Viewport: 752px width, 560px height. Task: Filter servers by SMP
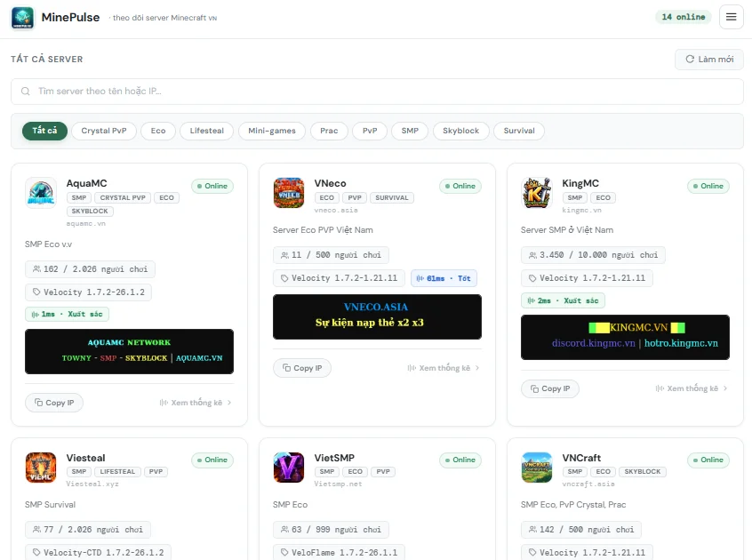[x=410, y=131]
